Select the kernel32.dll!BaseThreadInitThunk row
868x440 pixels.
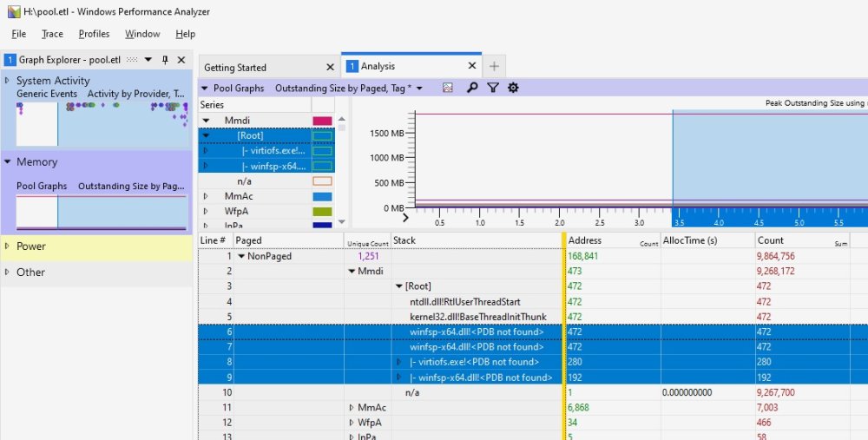click(478, 317)
